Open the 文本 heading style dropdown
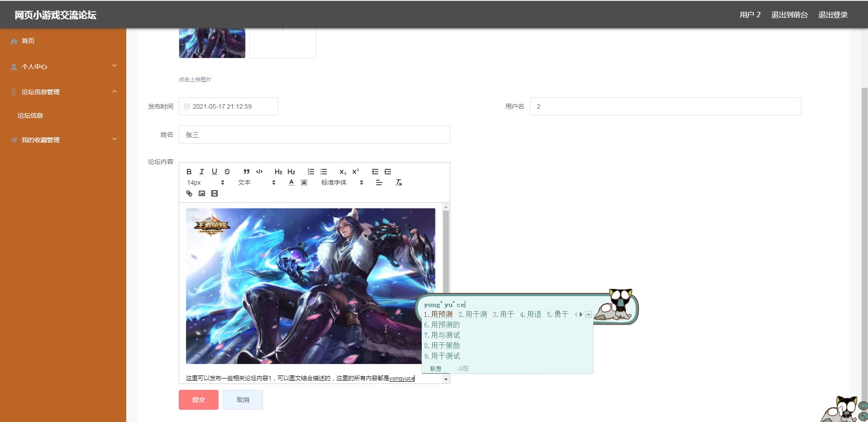868x422 pixels. pyautogui.click(x=257, y=182)
